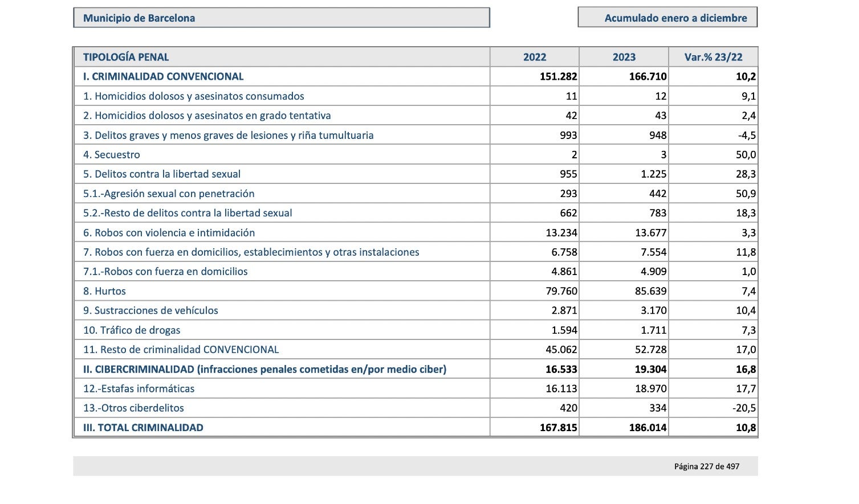Click '5.1.-Agresión sexual con penetración'
Screen dimensions: 859x504
click(169, 194)
